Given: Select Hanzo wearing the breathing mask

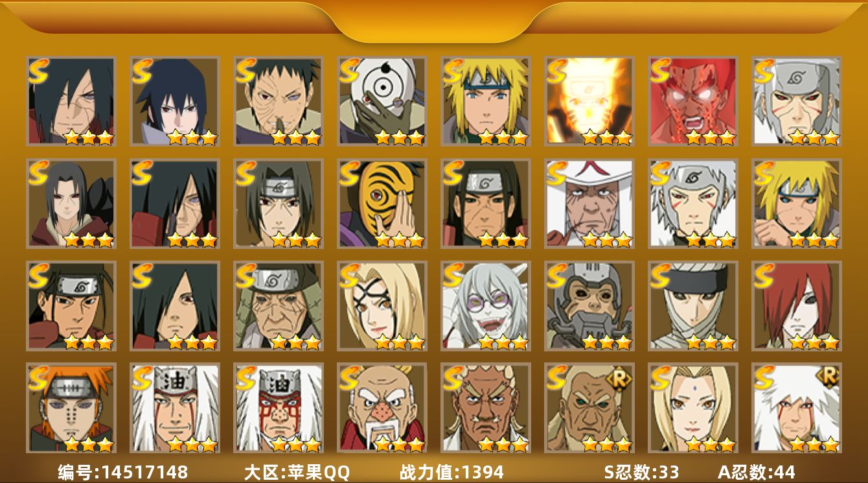Looking at the screenshot, I should pos(589,305).
